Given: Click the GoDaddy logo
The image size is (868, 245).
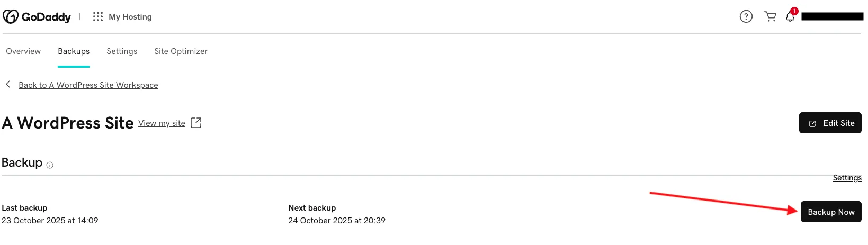Looking at the screenshot, I should pyautogui.click(x=37, y=17).
